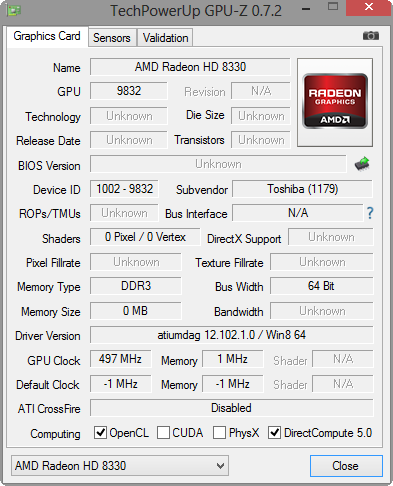
Task: Click the GPU-Z app icon in title bar
Action: point(14,10)
